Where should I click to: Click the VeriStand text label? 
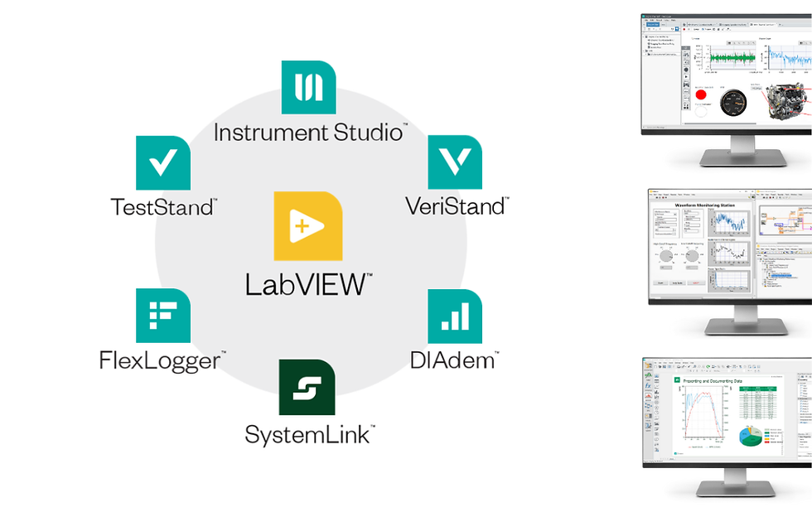point(457,206)
